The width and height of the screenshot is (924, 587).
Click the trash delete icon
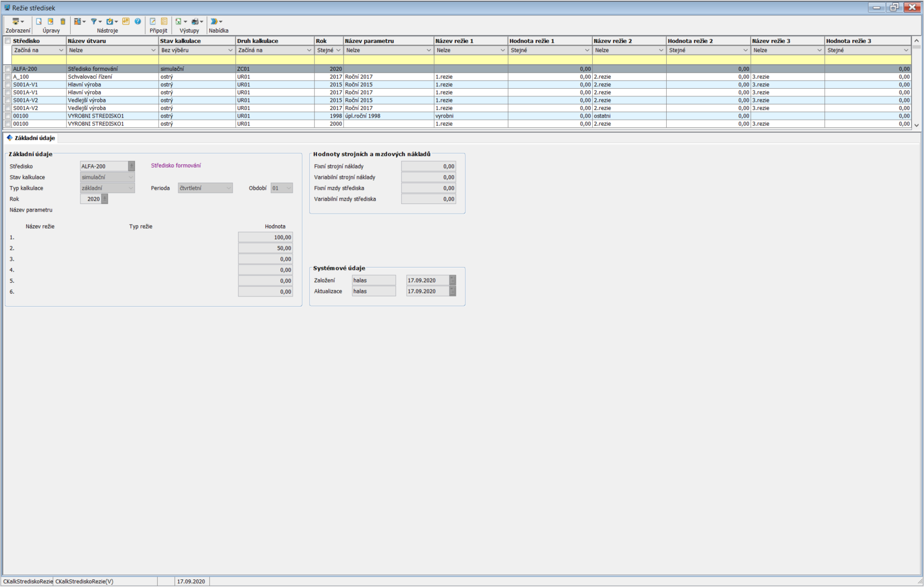pos(63,22)
